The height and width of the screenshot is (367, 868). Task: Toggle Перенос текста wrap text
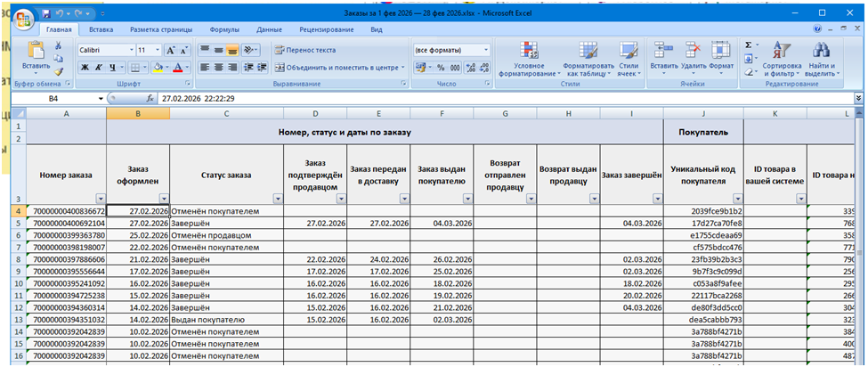(304, 50)
